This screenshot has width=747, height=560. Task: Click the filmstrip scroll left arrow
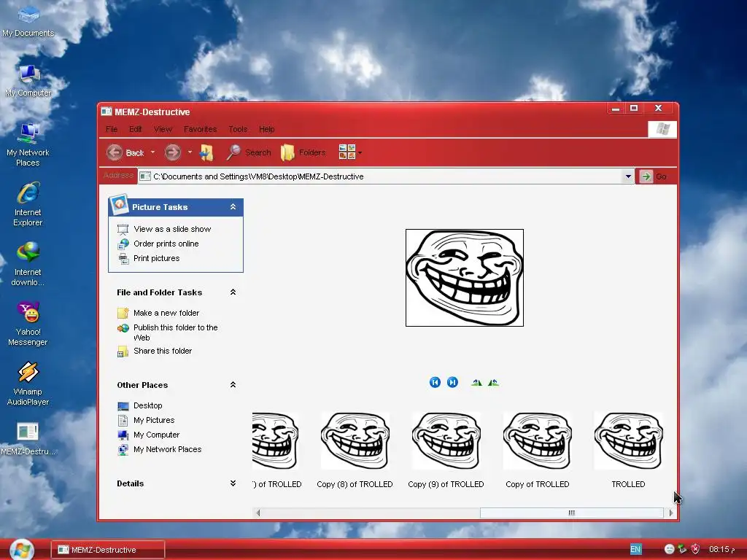click(258, 513)
